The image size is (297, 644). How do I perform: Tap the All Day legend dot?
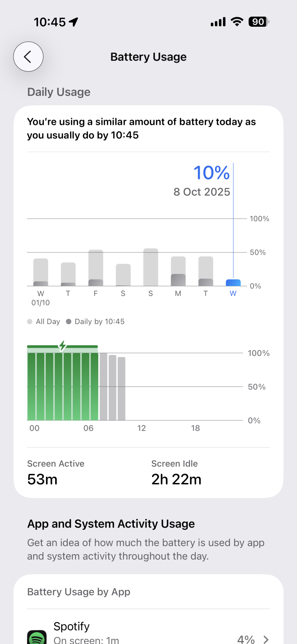click(30, 322)
